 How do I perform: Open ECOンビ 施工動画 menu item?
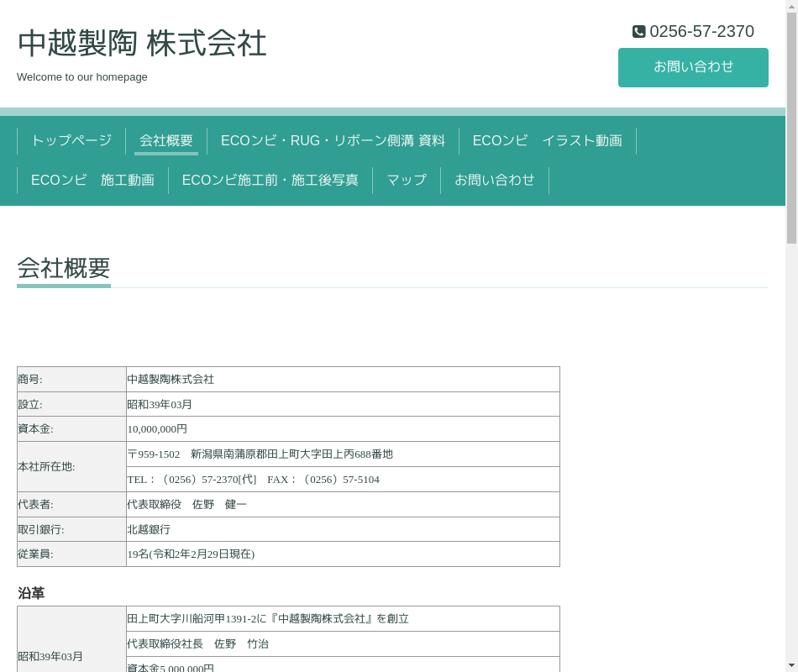[92, 181]
